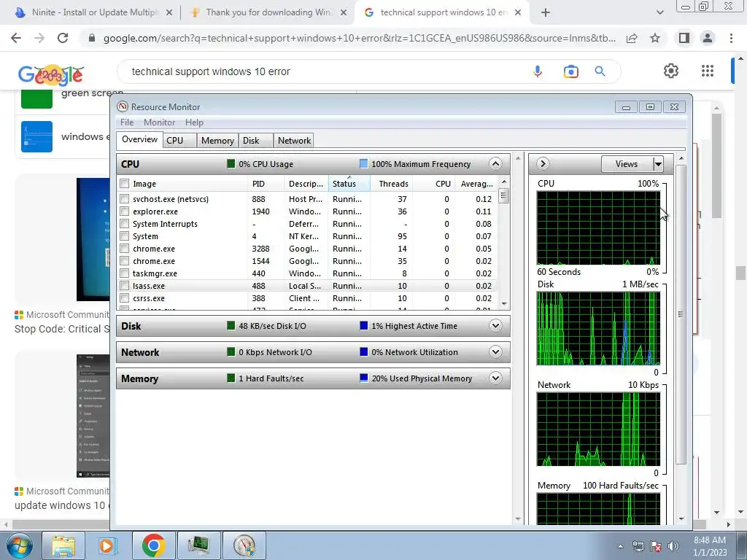Open Chrome tab search dropdown
This screenshot has width=747, height=560.
659,12
